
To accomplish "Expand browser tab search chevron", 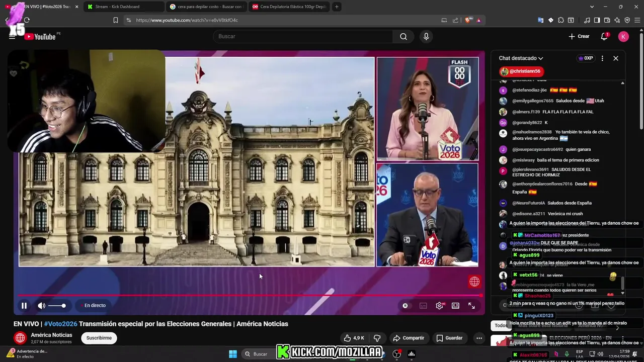I will 592,7.
